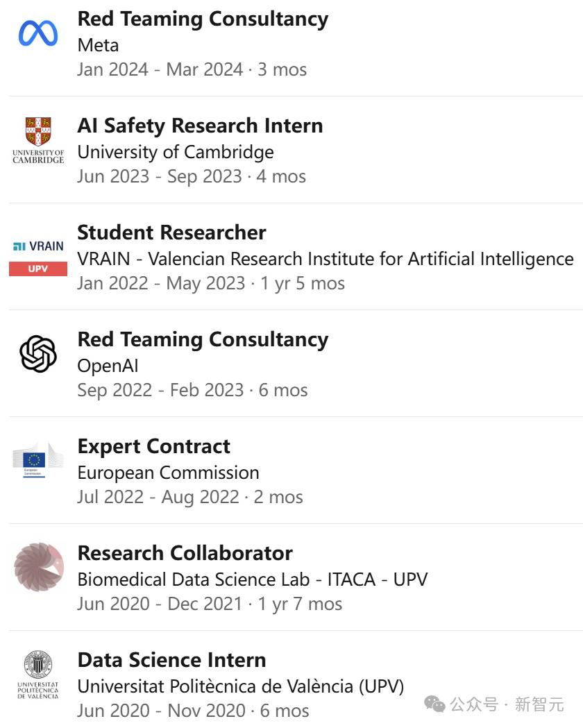Click the WeChat watermark icon
The image size is (583, 728).
click(434, 704)
